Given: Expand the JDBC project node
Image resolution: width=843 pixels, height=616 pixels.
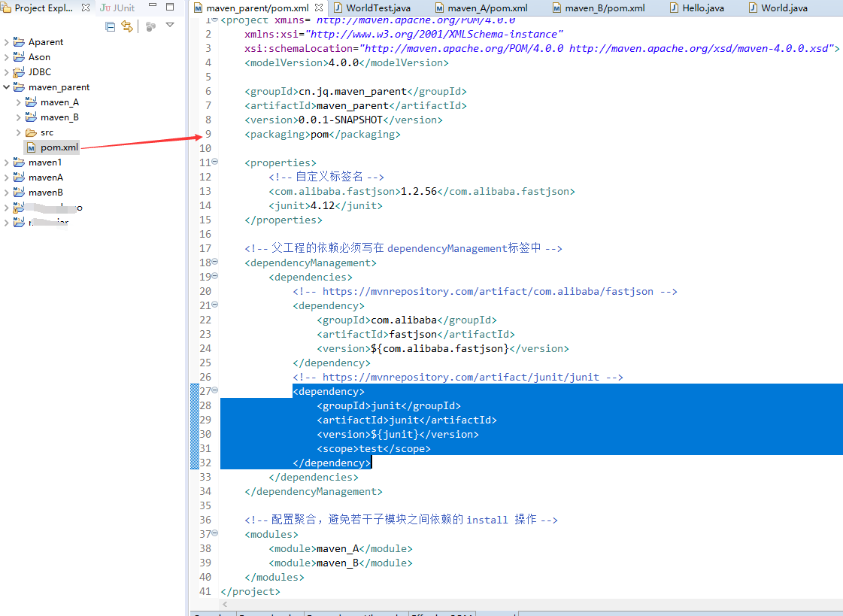Looking at the screenshot, I should click(7, 72).
